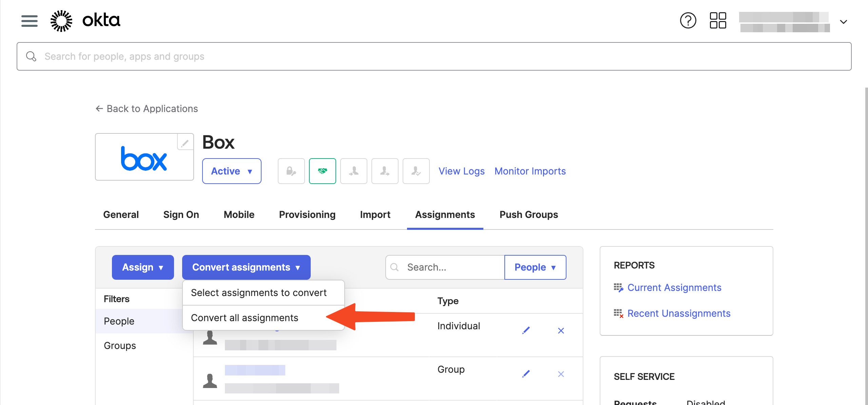The width and height of the screenshot is (868, 405).
Task: Open the Group row user name link
Action: 255,370
